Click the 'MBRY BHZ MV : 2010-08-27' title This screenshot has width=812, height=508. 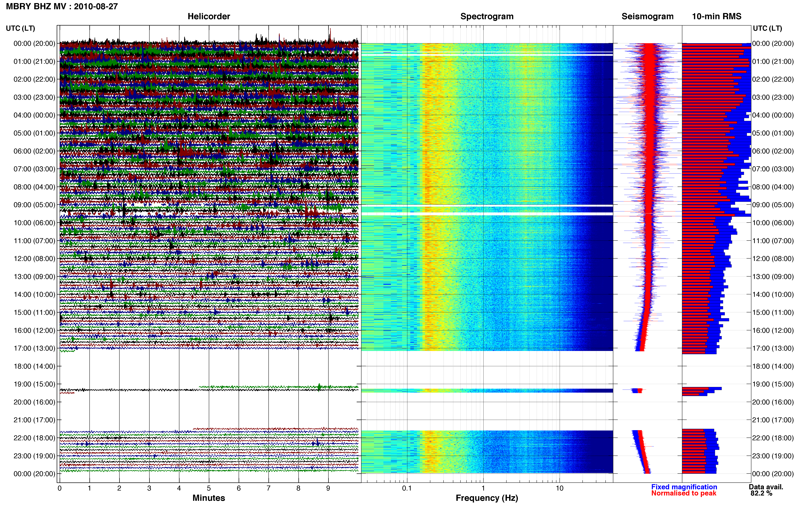point(62,6)
